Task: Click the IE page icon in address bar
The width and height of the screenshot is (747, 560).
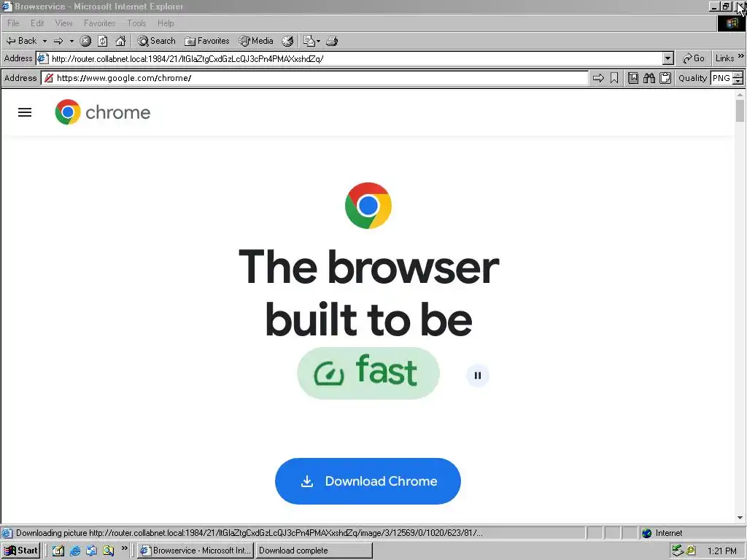Action: click(x=43, y=58)
